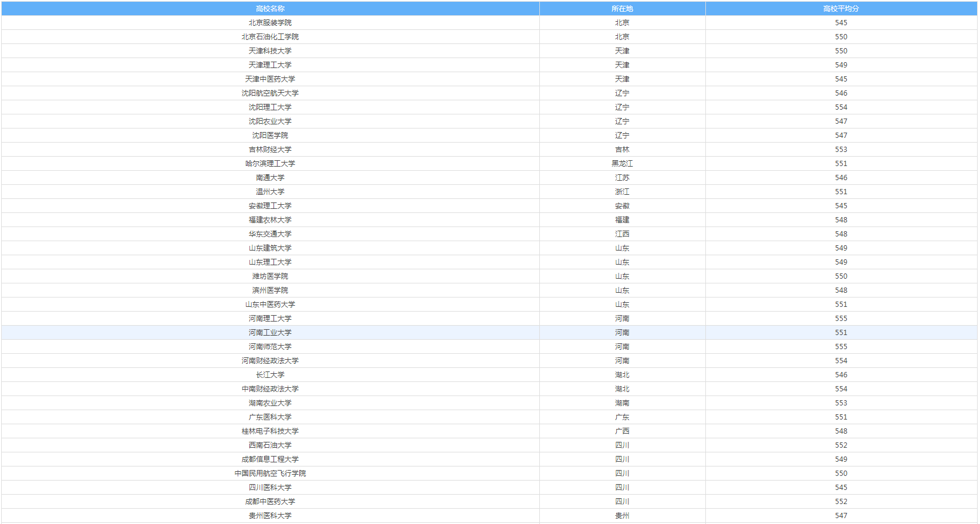Click the 贵州医科大学 name cell
The width and height of the screenshot is (980, 524).
270,516
